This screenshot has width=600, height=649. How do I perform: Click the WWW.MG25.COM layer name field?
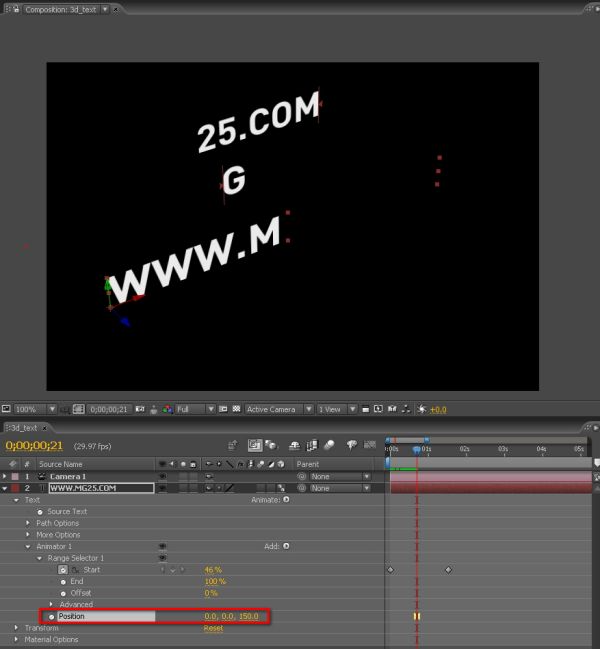coord(101,488)
